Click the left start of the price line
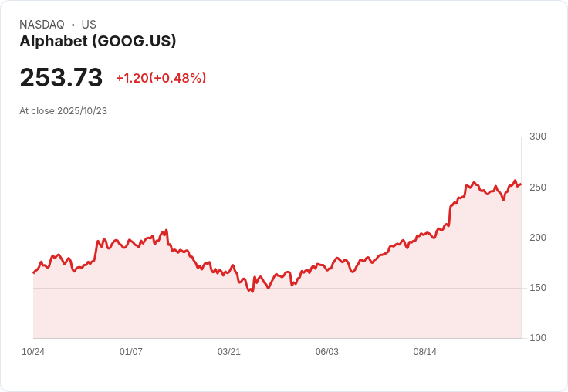The width and height of the screenshot is (568, 392). 34,272
